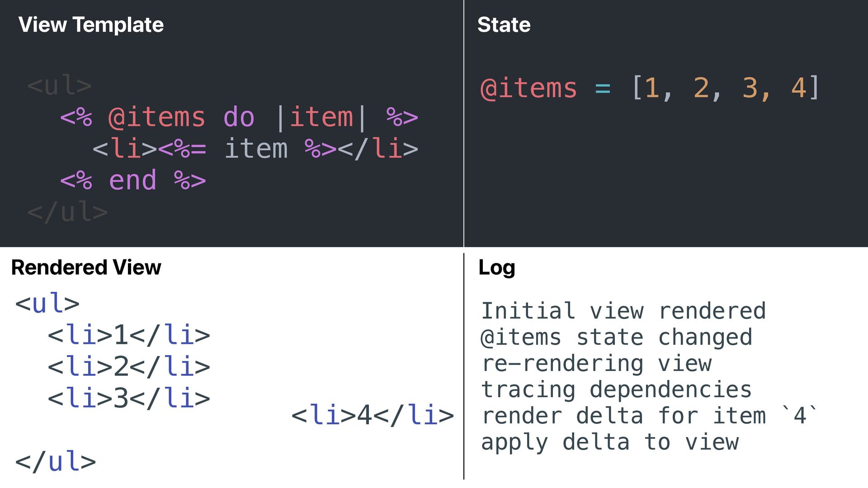Viewport: 868px width, 488px height.
Task: Click the Rendered View heading
Action: pos(86,267)
